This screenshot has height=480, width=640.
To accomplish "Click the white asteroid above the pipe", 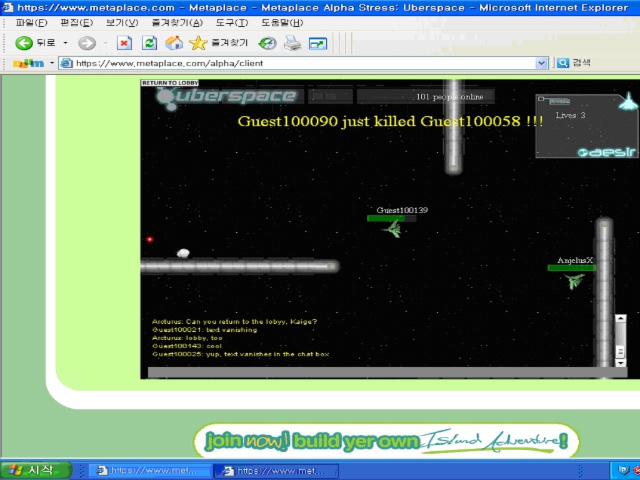I will (x=183, y=253).
